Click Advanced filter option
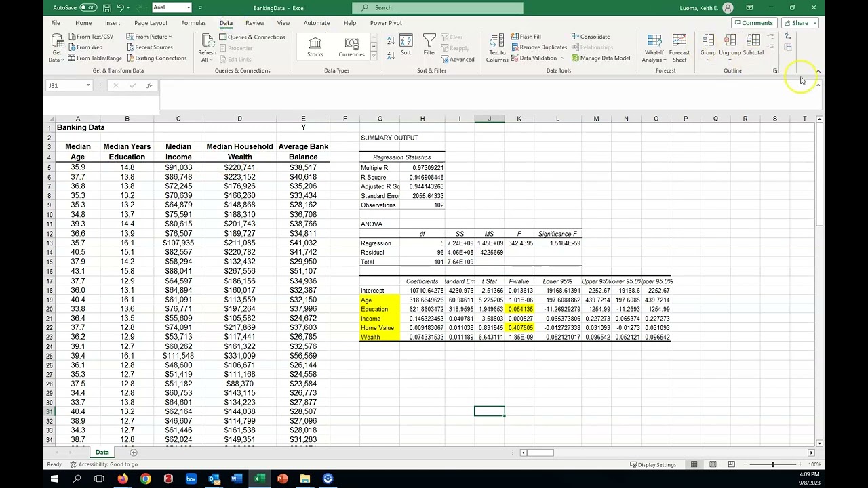The image size is (868, 488). pos(457,60)
